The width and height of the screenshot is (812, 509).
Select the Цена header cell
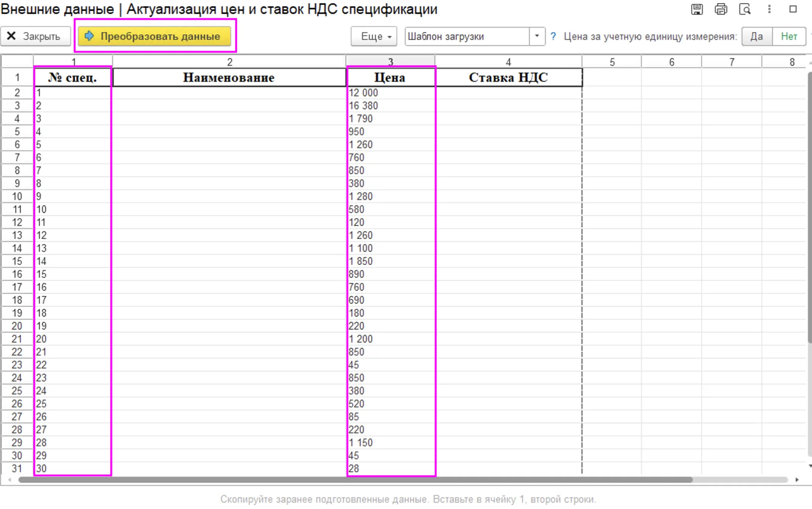(x=390, y=78)
